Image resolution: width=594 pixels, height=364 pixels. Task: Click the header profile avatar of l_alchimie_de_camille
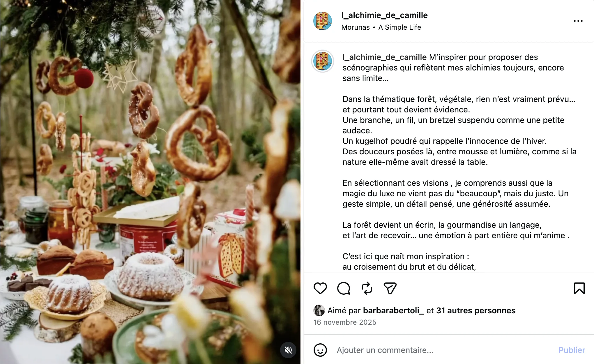click(322, 21)
